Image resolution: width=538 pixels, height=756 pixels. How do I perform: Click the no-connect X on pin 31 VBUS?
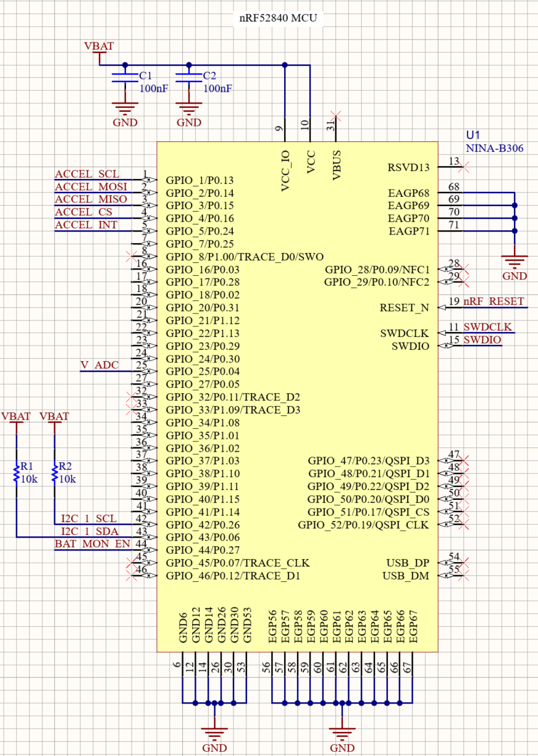(336, 114)
